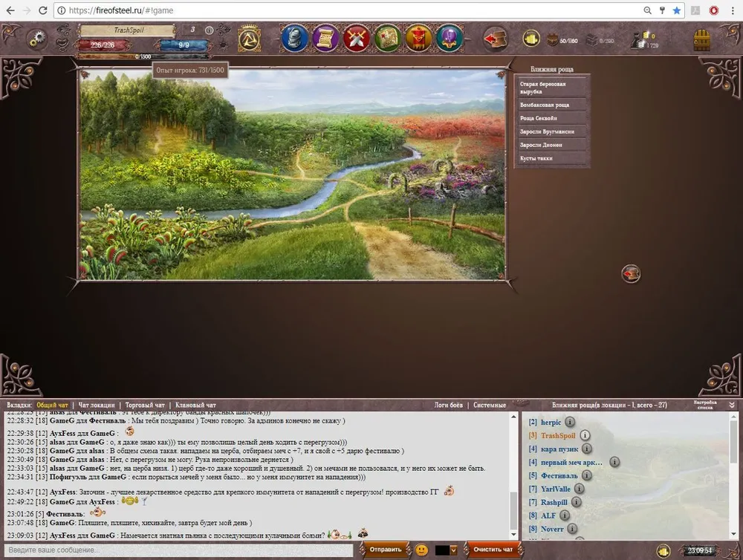This screenshot has height=560, width=743.
Task: Open Логи боёв tab
Action: [x=448, y=405]
